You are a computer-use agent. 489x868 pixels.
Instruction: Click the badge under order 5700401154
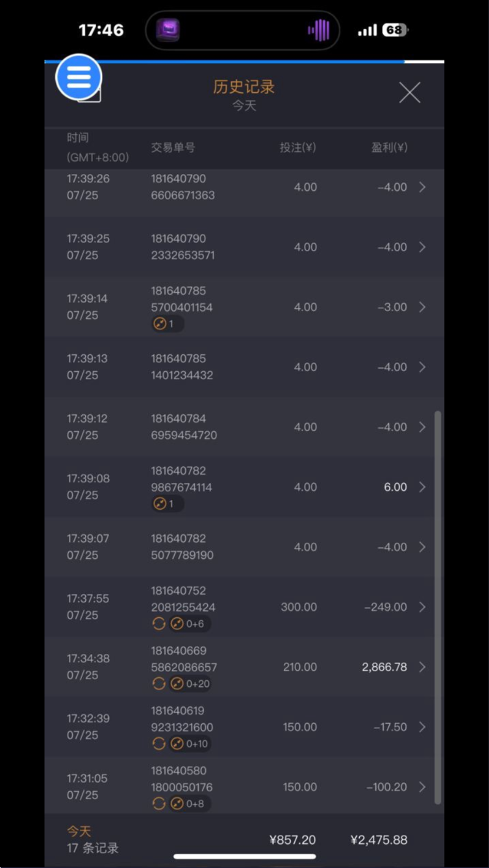click(x=167, y=324)
